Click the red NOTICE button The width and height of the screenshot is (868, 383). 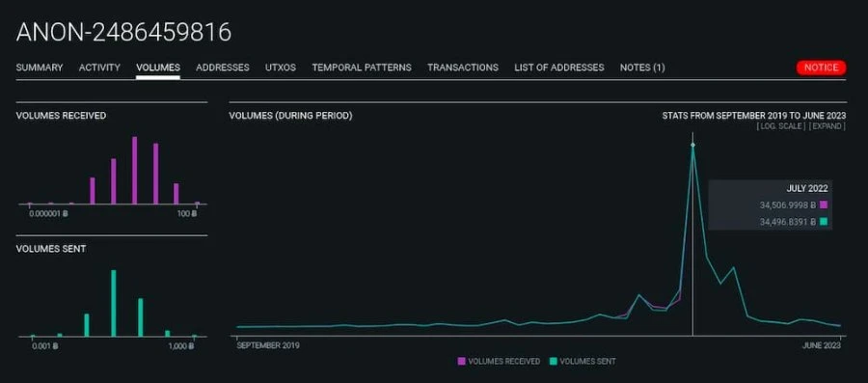[x=821, y=68]
